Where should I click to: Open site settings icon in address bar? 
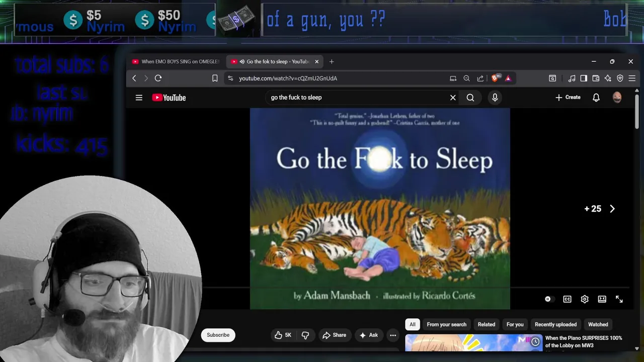pyautogui.click(x=230, y=78)
